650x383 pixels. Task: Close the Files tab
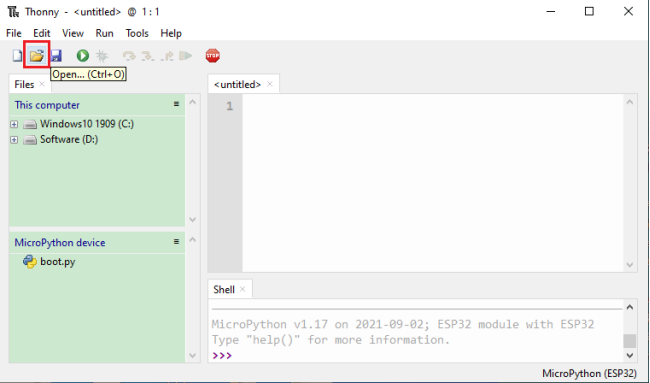(41, 84)
